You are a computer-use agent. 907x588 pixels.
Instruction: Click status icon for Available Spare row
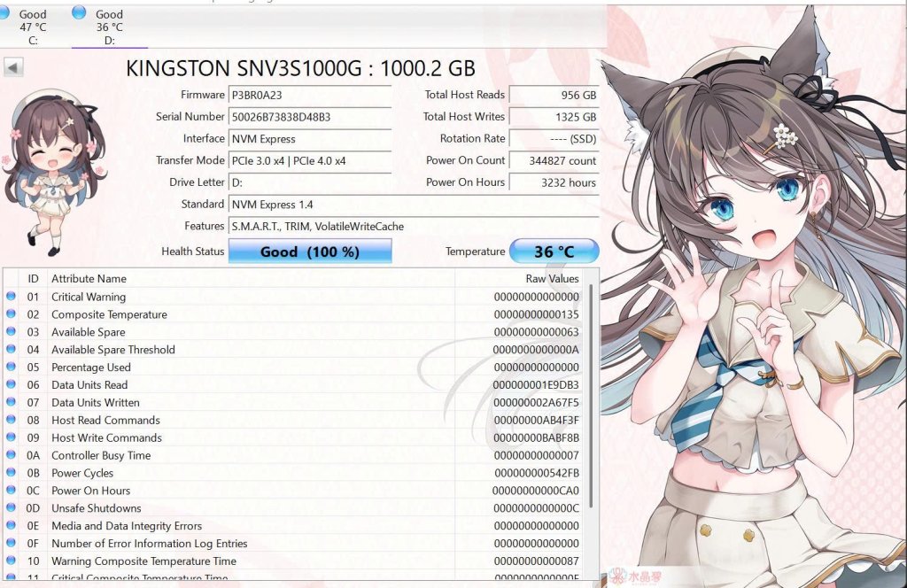11,331
